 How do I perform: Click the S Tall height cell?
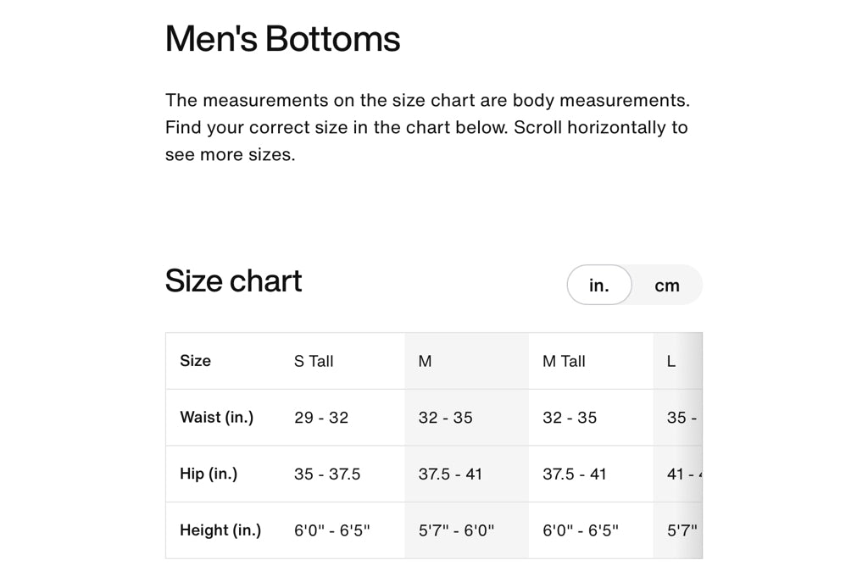pos(332,530)
